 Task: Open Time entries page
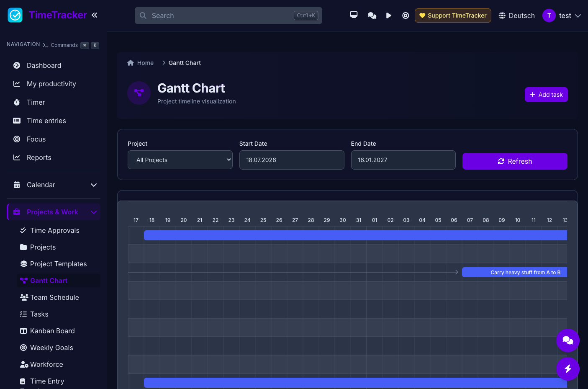[x=54, y=121]
